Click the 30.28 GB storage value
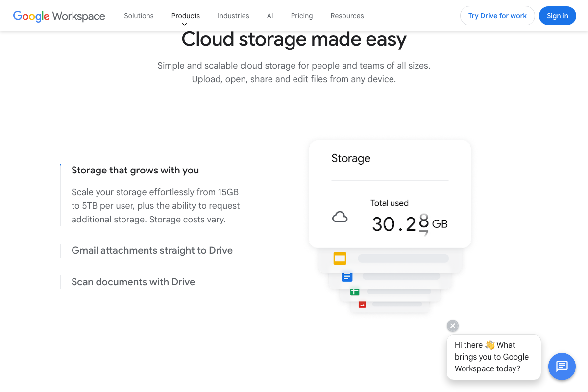 coord(410,224)
